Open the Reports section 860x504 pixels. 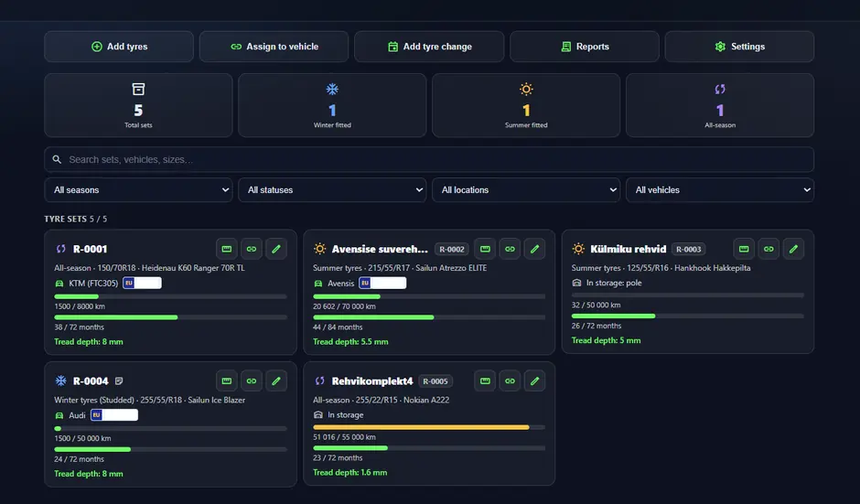(585, 47)
